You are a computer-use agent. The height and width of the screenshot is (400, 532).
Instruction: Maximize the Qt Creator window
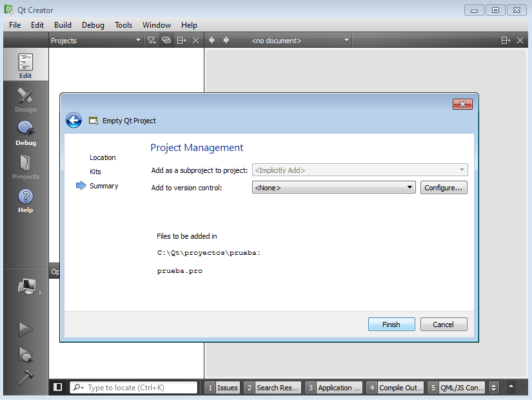point(495,10)
